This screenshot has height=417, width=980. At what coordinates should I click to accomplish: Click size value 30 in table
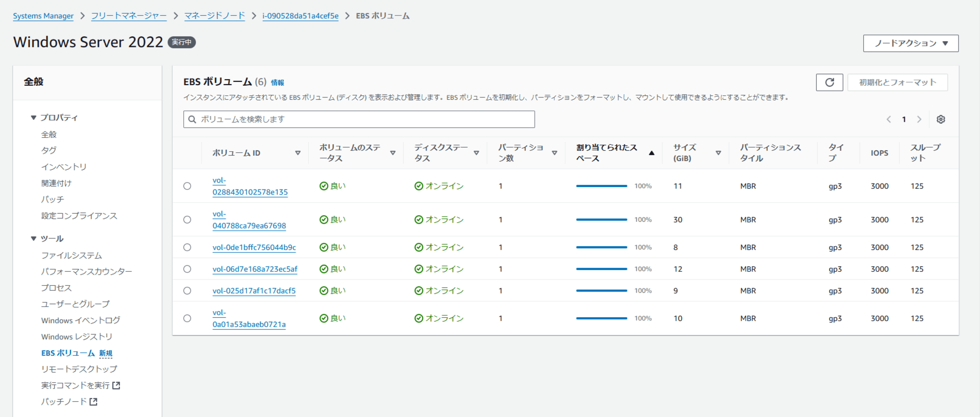tap(678, 220)
